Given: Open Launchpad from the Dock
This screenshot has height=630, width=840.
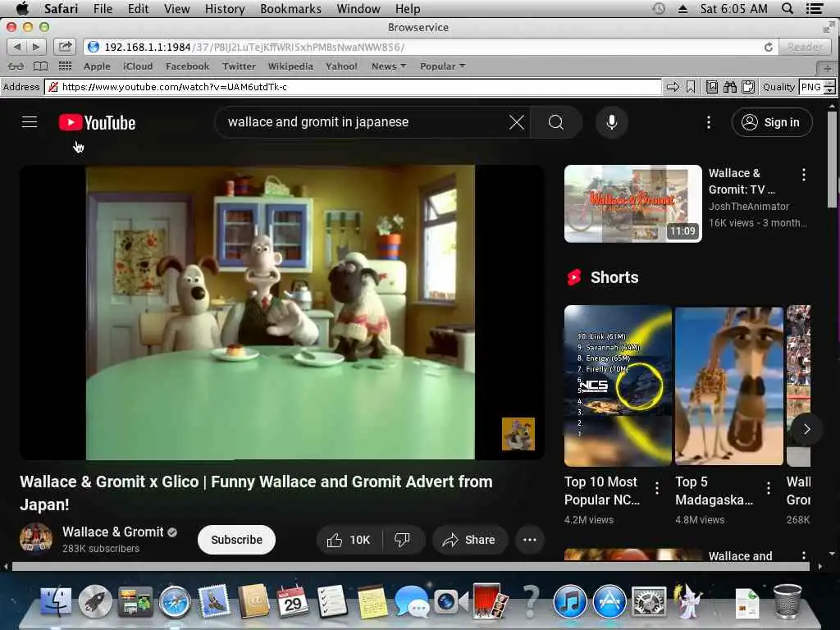Looking at the screenshot, I should tap(95, 601).
